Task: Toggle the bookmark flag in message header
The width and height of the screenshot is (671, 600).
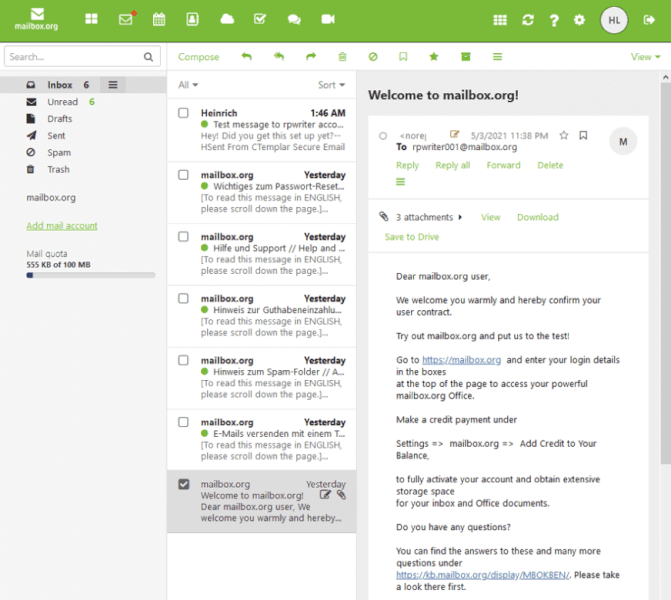Action: [583, 136]
